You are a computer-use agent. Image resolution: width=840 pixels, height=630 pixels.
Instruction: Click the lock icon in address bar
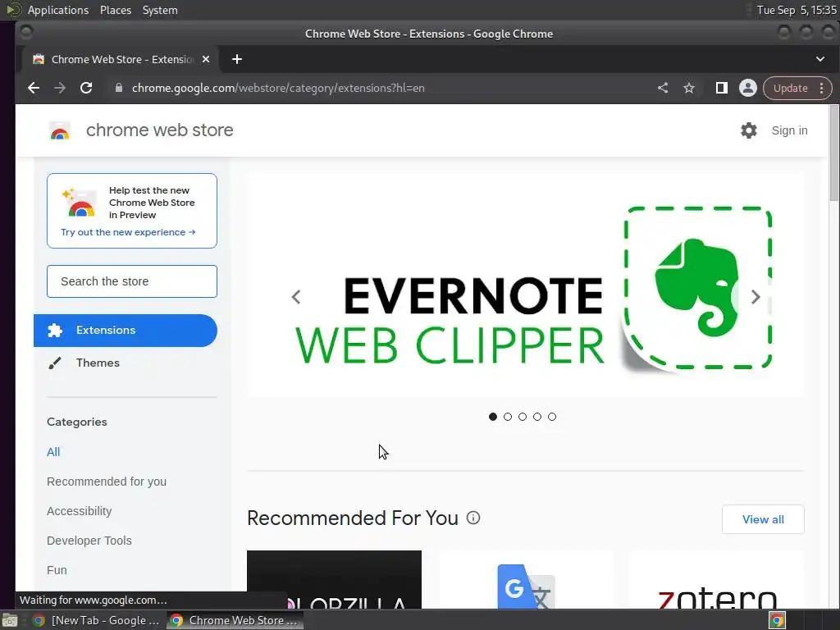coord(119,88)
